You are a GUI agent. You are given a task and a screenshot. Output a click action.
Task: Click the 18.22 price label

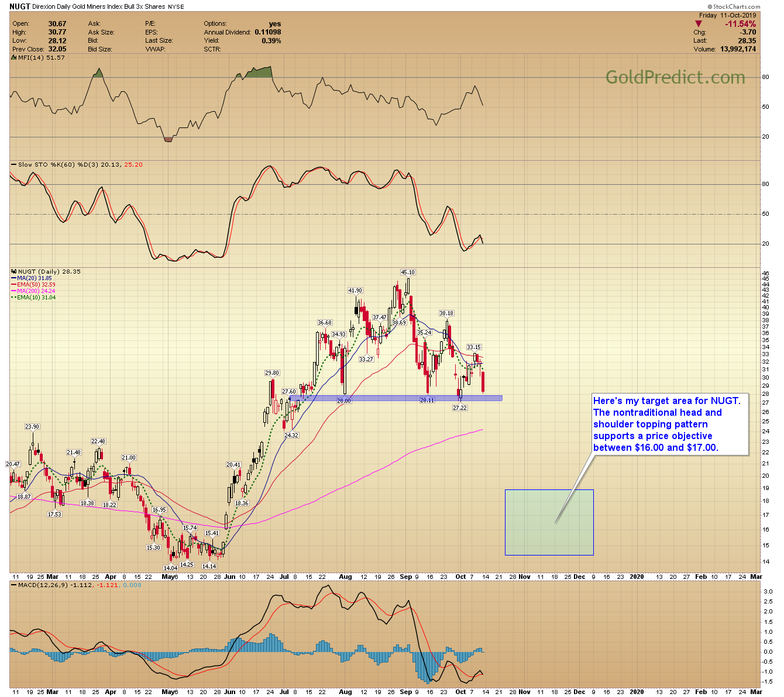coord(109,505)
